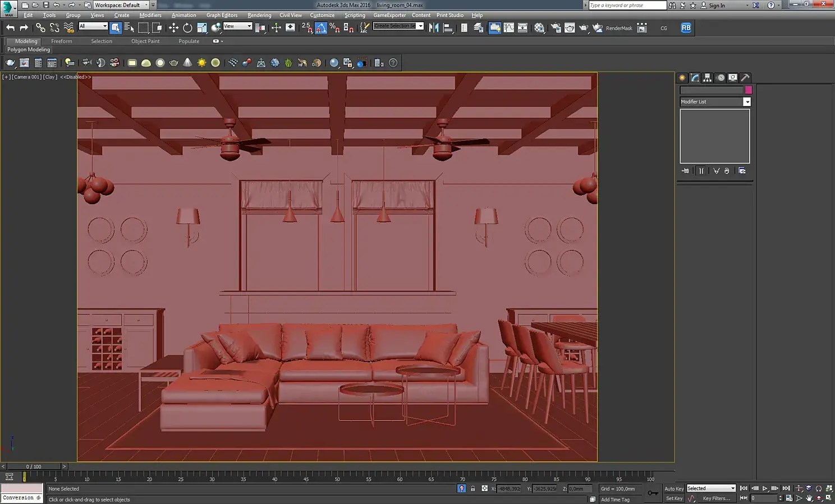Viewport: 835px width, 504px height.
Task: Switch to the Freeform ribbon tab
Action: click(61, 41)
